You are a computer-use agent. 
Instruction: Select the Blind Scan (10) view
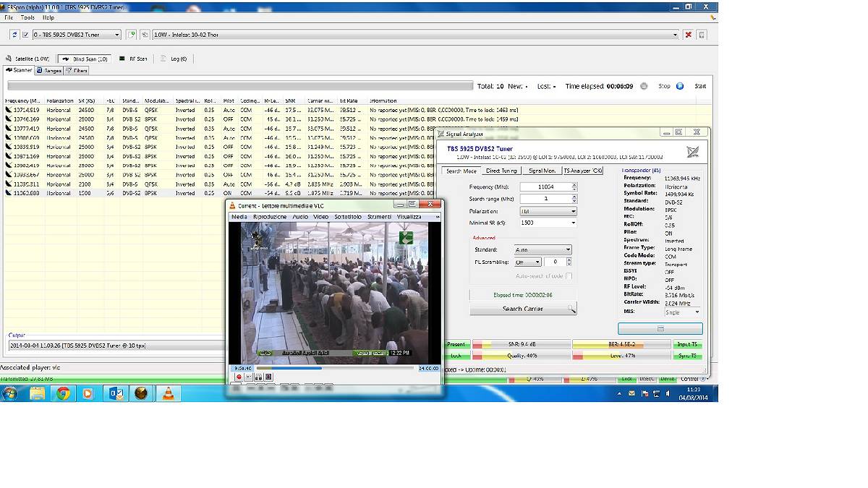click(x=84, y=59)
